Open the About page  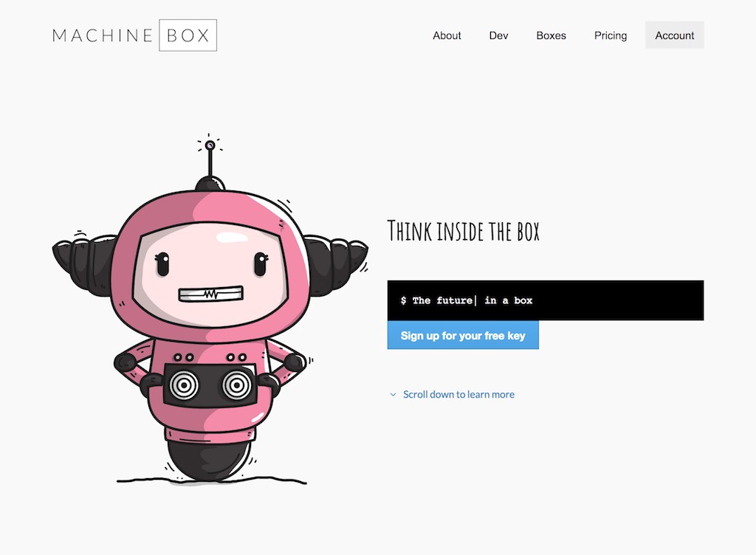(447, 35)
